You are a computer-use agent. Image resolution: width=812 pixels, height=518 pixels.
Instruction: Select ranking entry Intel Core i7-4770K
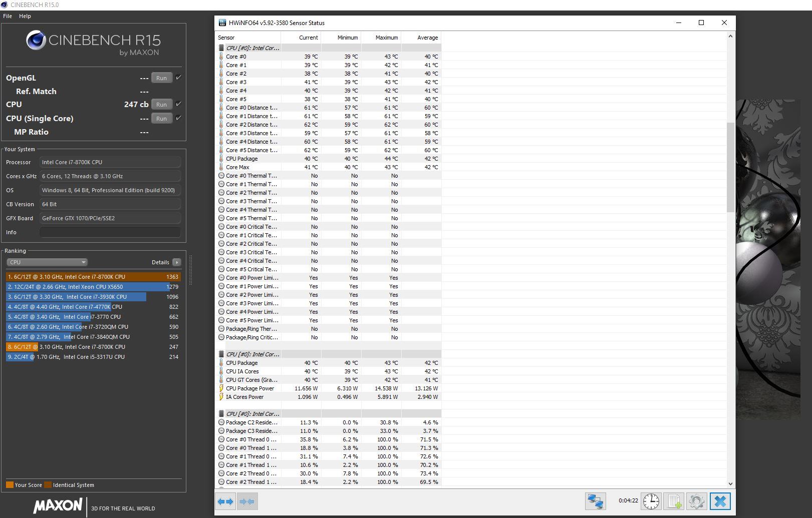pyautogui.click(x=93, y=307)
